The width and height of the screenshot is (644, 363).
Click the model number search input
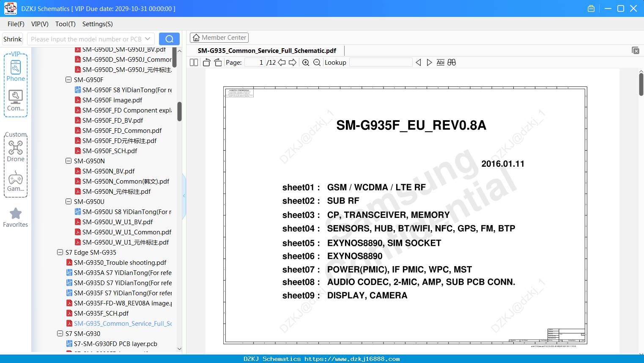coord(86,39)
